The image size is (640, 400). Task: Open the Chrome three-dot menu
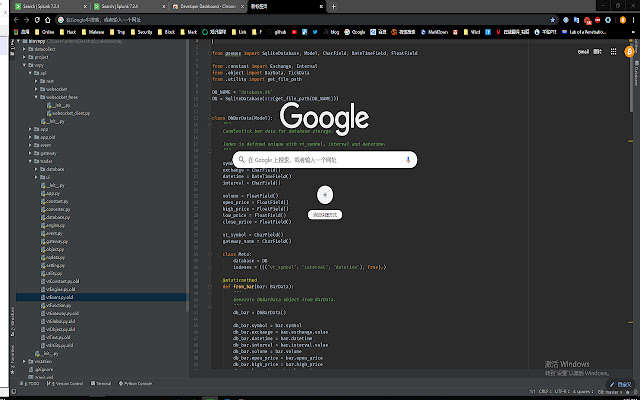pyautogui.click(x=633, y=20)
